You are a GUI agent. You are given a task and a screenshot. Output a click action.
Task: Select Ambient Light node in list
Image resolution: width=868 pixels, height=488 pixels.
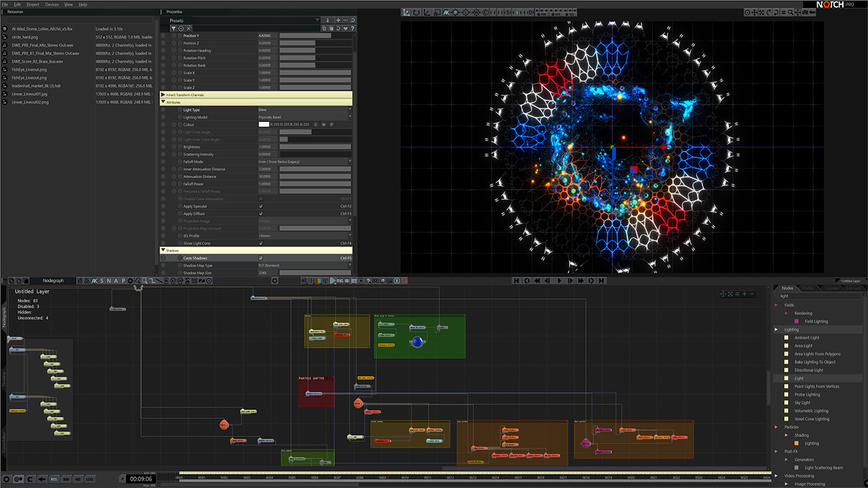[x=807, y=338]
